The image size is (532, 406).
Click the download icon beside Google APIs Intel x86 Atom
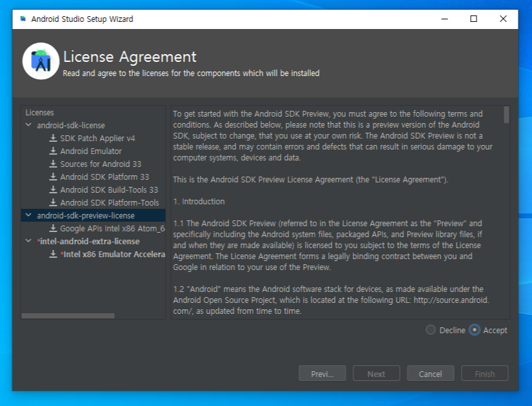(x=53, y=228)
